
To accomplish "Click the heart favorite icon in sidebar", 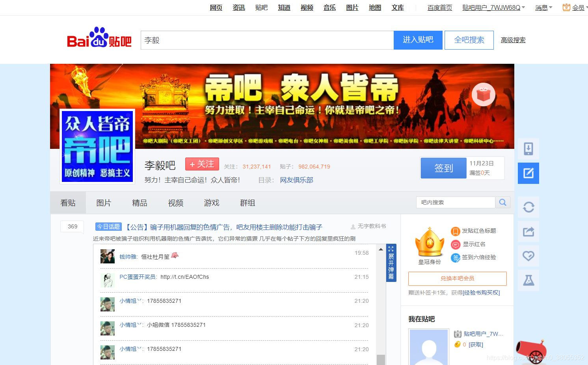I will pyautogui.click(x=528, y=256).
